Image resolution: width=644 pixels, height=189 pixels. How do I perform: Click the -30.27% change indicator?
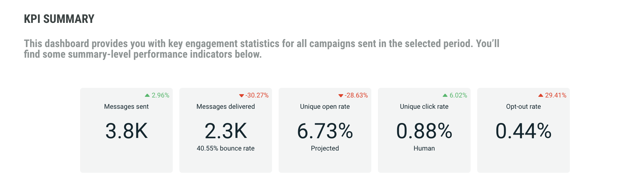pyautogui.click(x=257, y=95)
